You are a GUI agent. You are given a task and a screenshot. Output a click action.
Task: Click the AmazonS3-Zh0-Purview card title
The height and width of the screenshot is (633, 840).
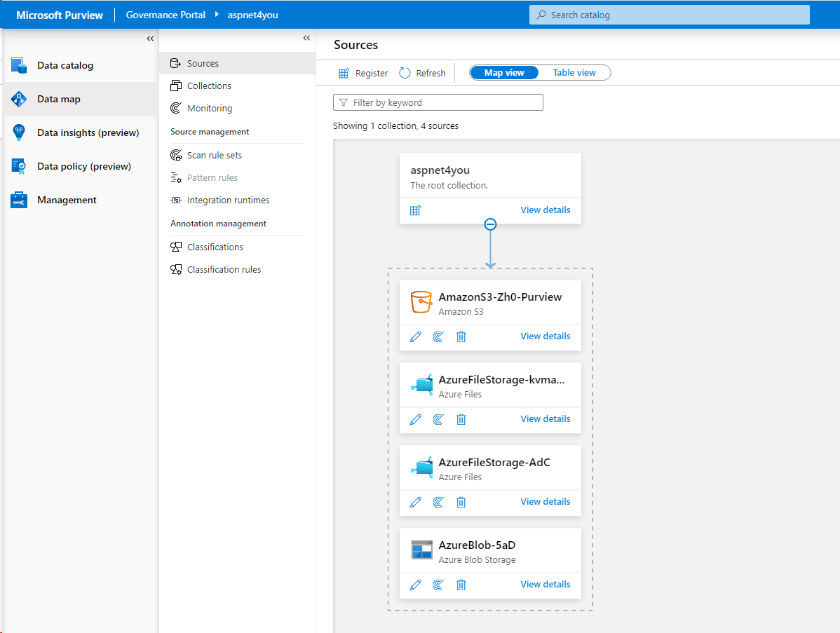pyautogui.click(x=501, y=297)
